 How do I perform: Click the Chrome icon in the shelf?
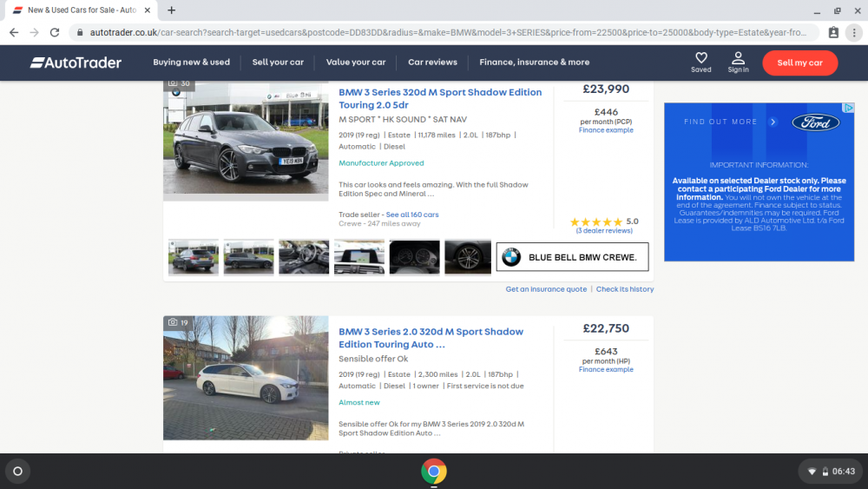[434, 472]
